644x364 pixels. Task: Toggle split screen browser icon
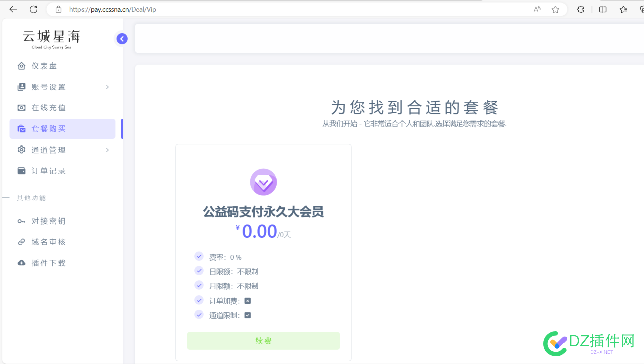point(603,9)
